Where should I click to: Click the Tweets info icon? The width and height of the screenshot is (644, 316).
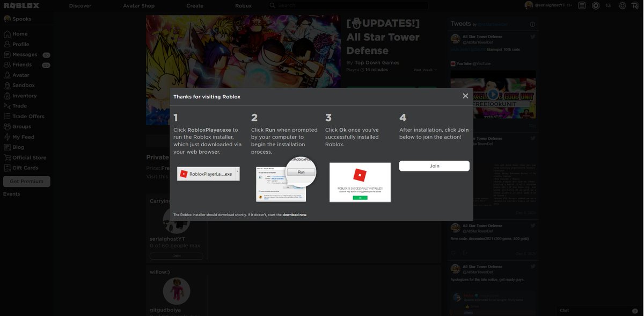point(532,24)
